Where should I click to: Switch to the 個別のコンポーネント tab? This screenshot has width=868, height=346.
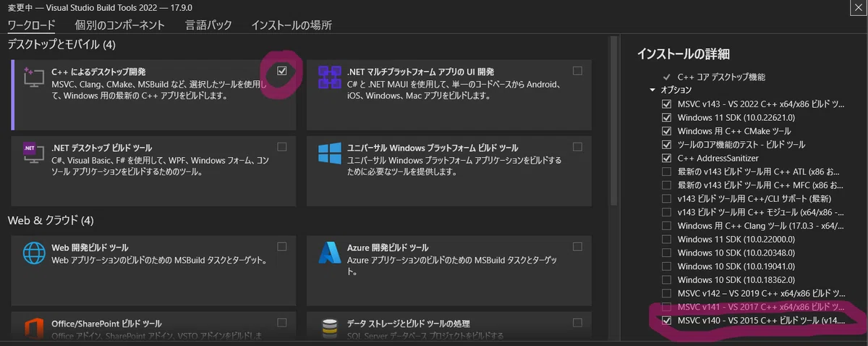coord(120,25)
